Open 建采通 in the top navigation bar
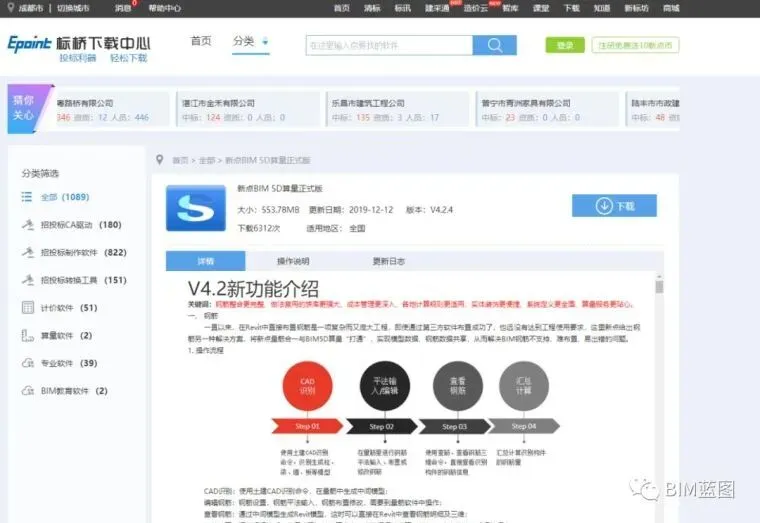This screenshot has height=523, width=760. pyautogui.click(x=437, y=8)
